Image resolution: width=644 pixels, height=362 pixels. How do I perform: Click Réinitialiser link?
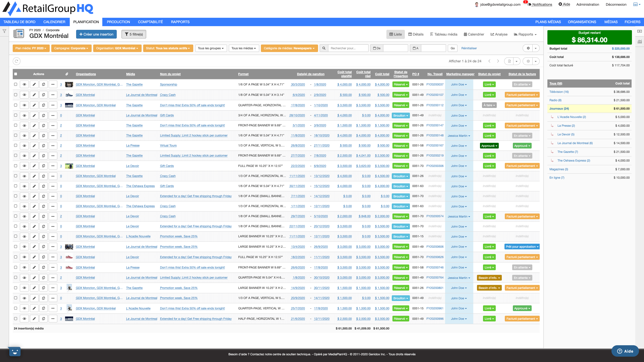469,48
